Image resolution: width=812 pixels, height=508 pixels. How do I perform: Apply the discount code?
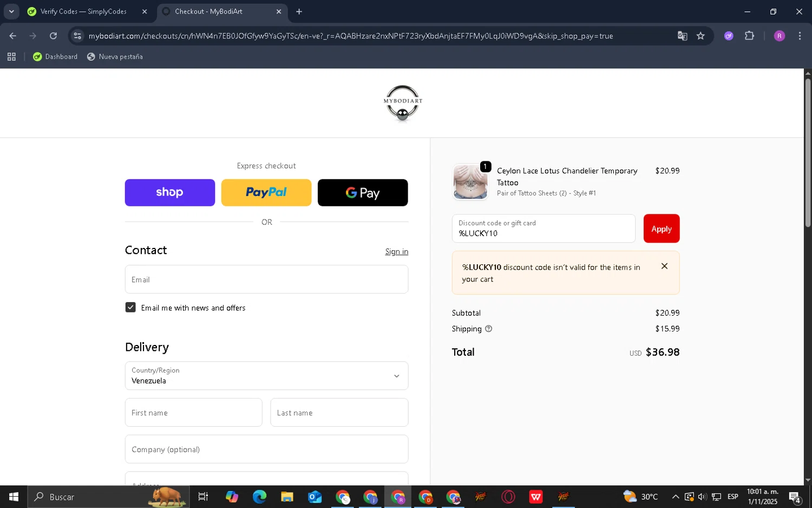[662, 229]
